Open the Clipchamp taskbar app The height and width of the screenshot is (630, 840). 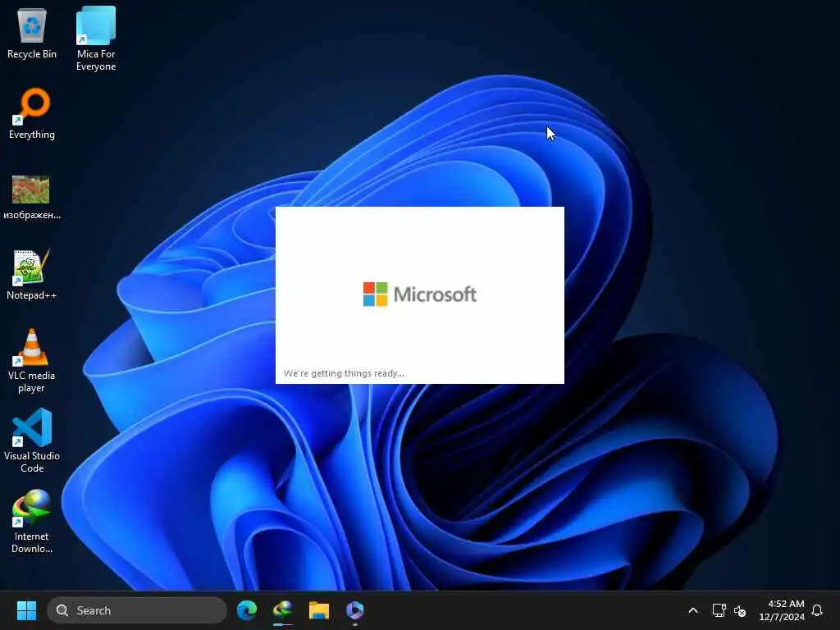click(x=354, y=610)
